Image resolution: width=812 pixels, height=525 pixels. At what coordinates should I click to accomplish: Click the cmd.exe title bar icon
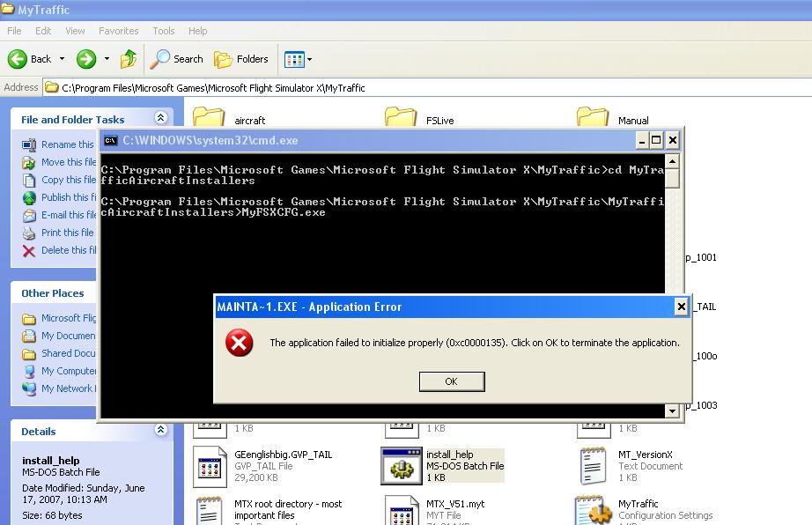pyautogui.click(x=110, y=140)
